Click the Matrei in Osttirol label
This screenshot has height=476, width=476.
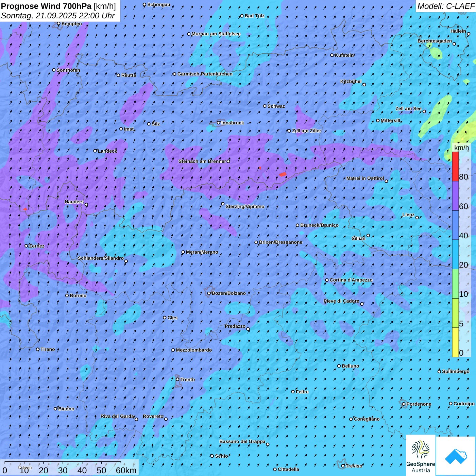[x=365, y=178]
